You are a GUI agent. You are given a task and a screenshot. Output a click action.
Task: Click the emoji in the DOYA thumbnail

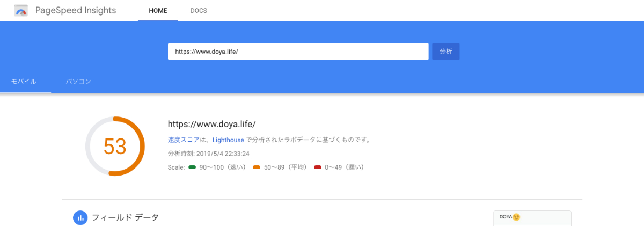click(516, 217)
